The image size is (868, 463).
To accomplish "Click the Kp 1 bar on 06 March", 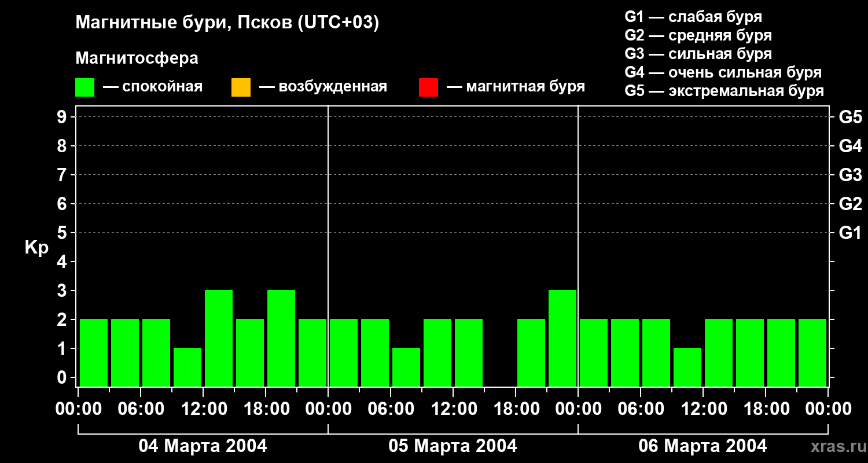I will (x=687, y=367).
